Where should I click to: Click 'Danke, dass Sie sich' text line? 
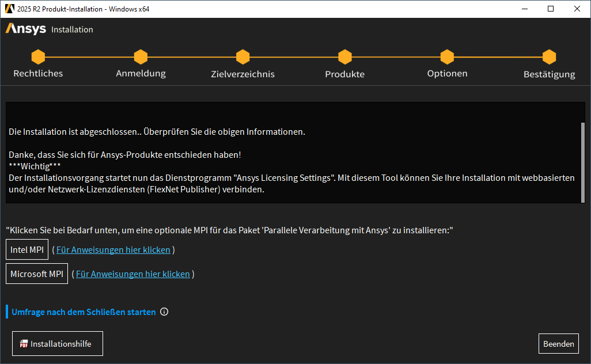tap(125, 155)
